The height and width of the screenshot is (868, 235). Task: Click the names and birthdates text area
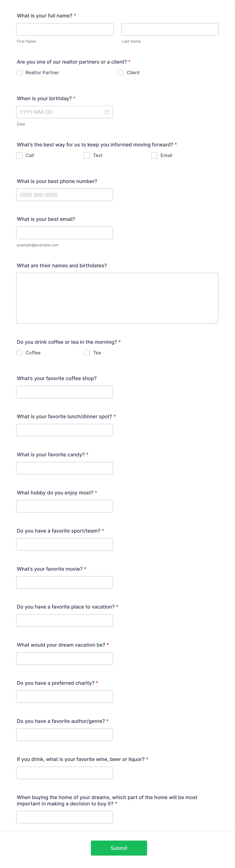point(117,298)
